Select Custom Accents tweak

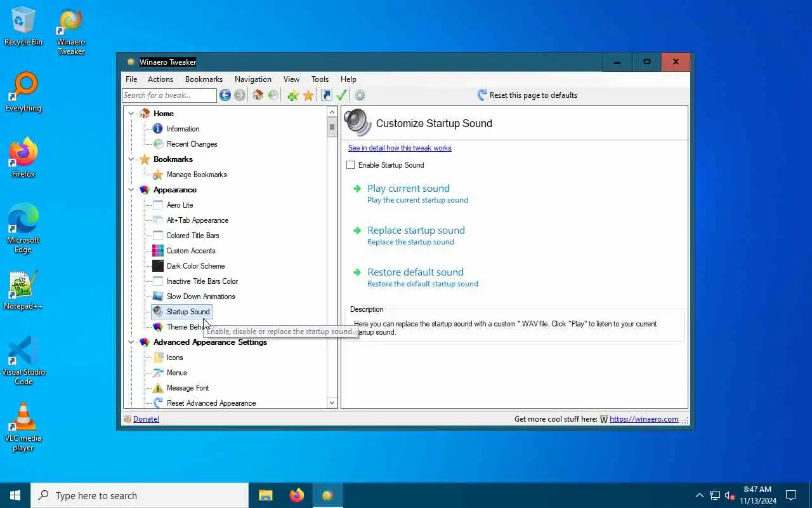pyautogui.click(x=191, y=251)
